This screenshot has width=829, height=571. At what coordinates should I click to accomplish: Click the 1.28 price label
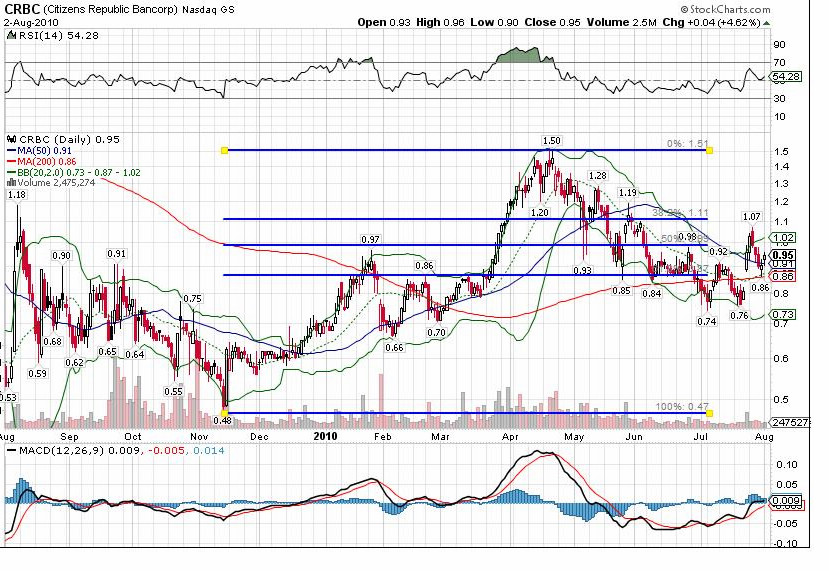pyautogui.click(x=597, y=176)
